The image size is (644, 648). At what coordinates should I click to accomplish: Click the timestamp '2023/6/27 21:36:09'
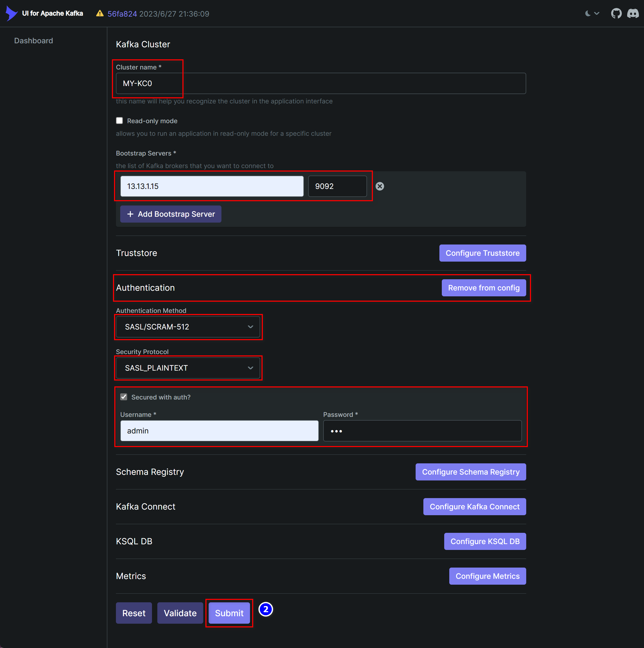point(174,14)
